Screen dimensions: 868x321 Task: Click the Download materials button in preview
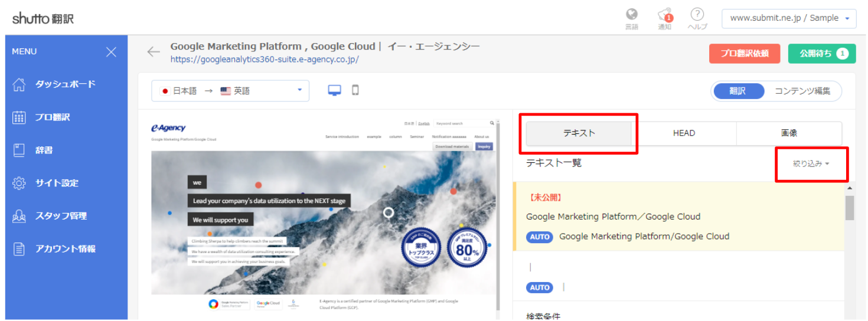452,146
